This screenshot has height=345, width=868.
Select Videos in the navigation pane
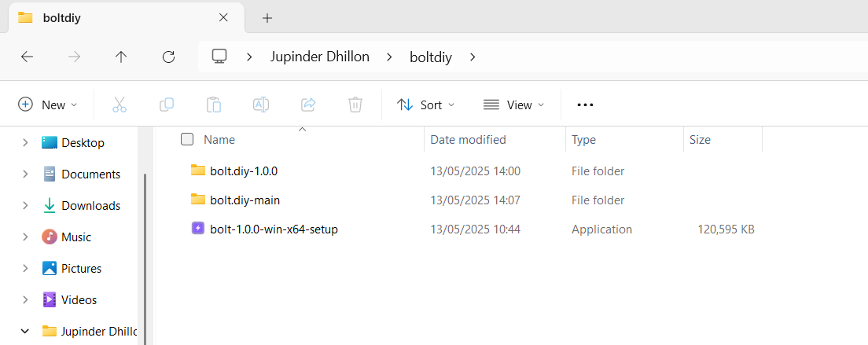coord(79,299)
